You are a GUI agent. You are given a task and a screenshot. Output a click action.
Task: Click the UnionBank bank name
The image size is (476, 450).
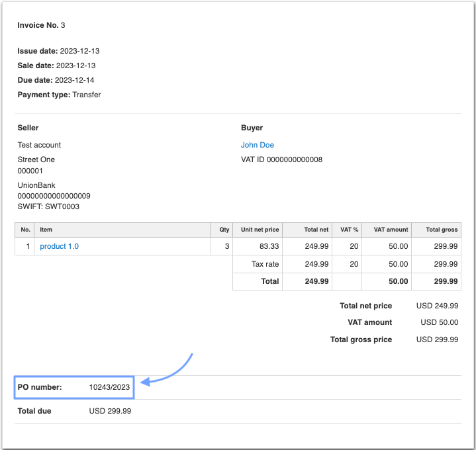point(36,186)
